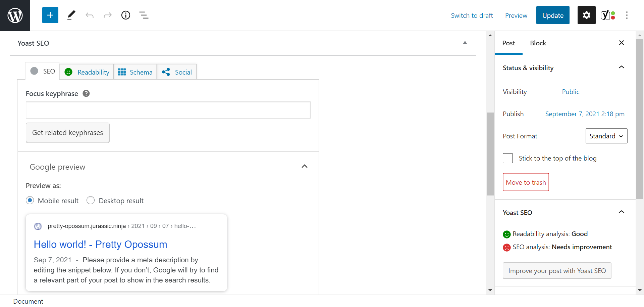Image resolution: width=644 pixels, height=307 pixels.
Task: Click the gray SEO score circle
Action: point(34,71)
